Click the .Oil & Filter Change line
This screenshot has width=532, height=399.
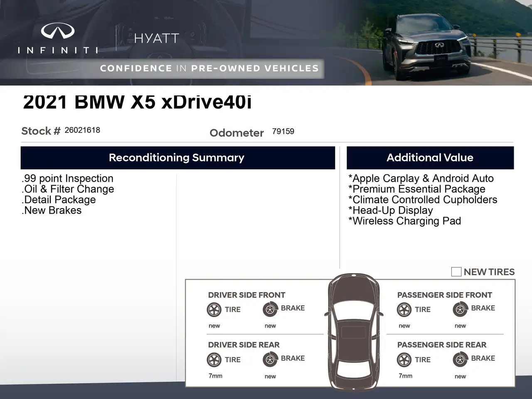tap(68, 189)
